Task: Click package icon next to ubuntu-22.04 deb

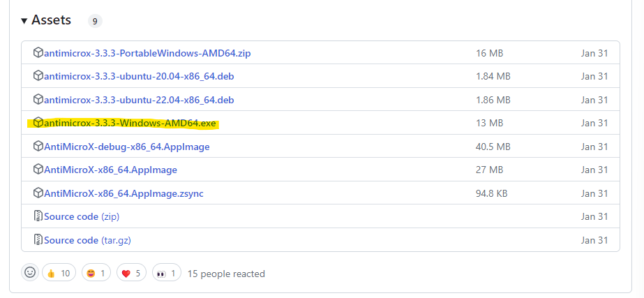Action: 38,99
